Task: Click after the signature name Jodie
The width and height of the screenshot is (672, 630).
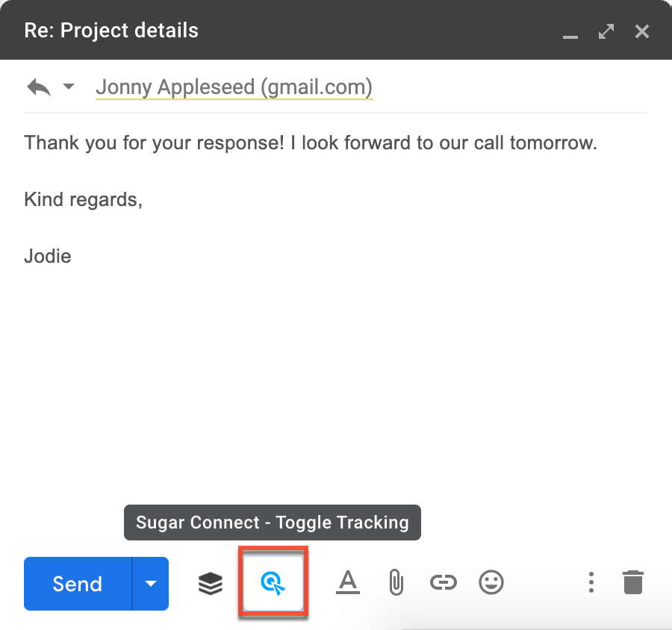Action: (x=73, y=256)
